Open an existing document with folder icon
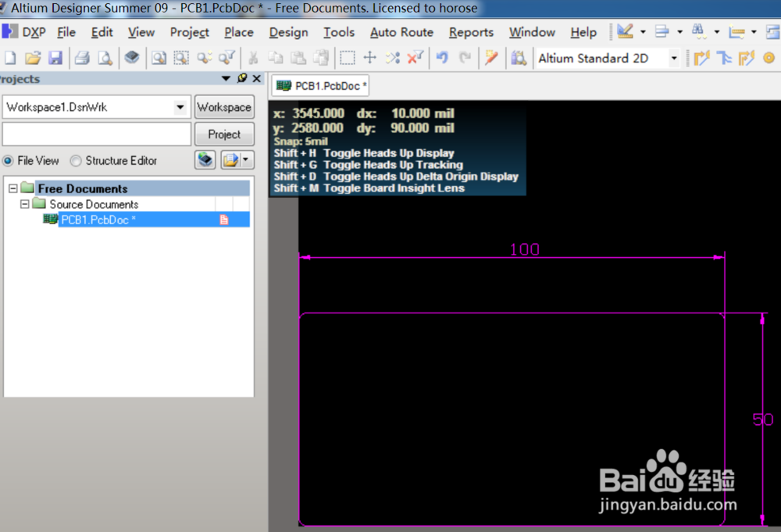 33,59
